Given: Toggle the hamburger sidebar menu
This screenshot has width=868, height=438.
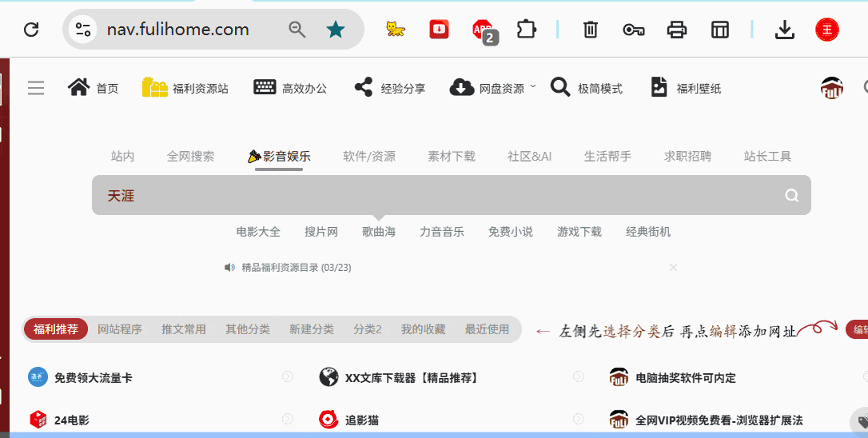Looking at the screenshot, I should pos(36,88).
